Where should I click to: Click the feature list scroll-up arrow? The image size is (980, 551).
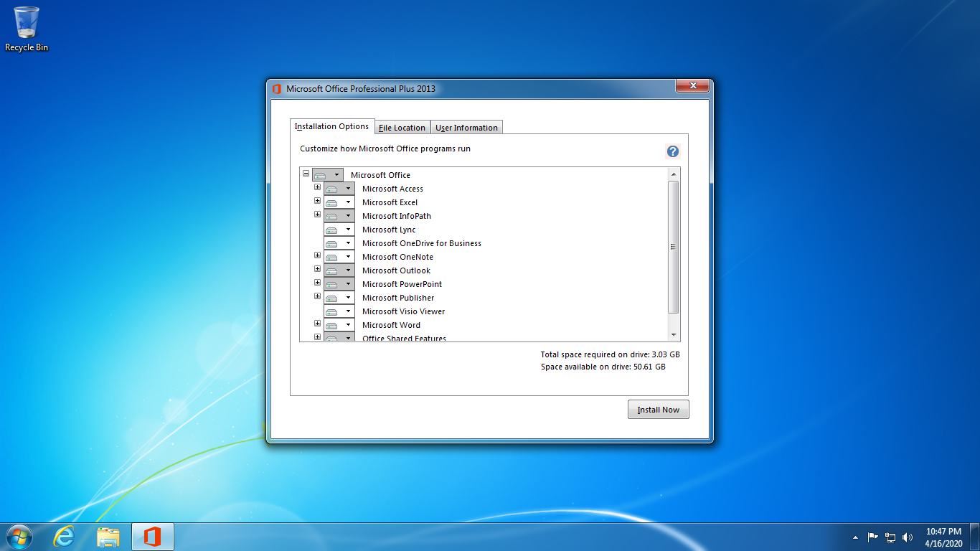pyautogui.click(x=673, y=174)
